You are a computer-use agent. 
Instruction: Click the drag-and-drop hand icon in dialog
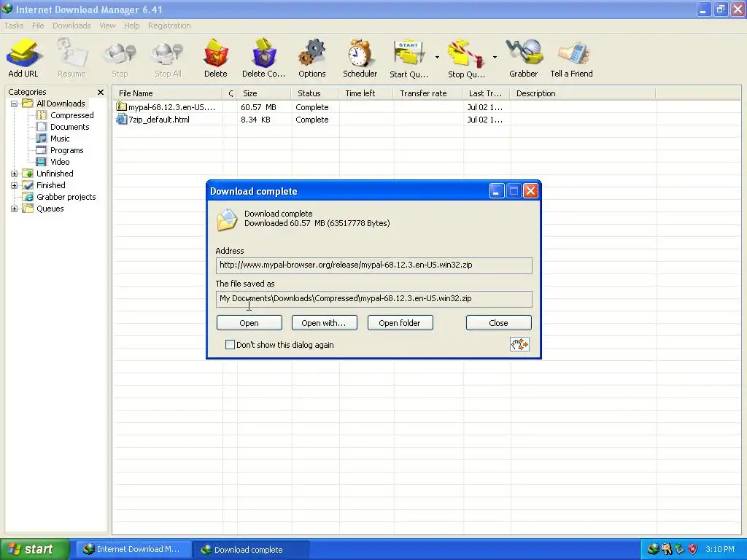[x=519, y=344]
